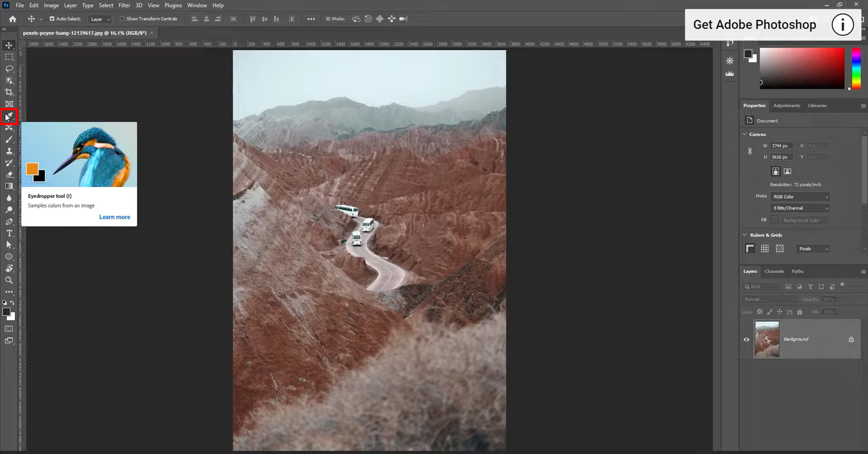
Task: Select the Brush tool
Action: point(9,140)
